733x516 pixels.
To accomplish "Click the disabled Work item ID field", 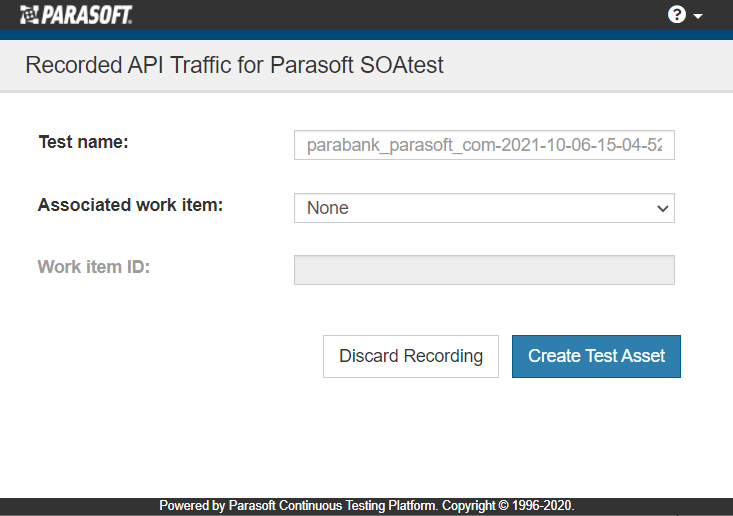I will (484, 270).
